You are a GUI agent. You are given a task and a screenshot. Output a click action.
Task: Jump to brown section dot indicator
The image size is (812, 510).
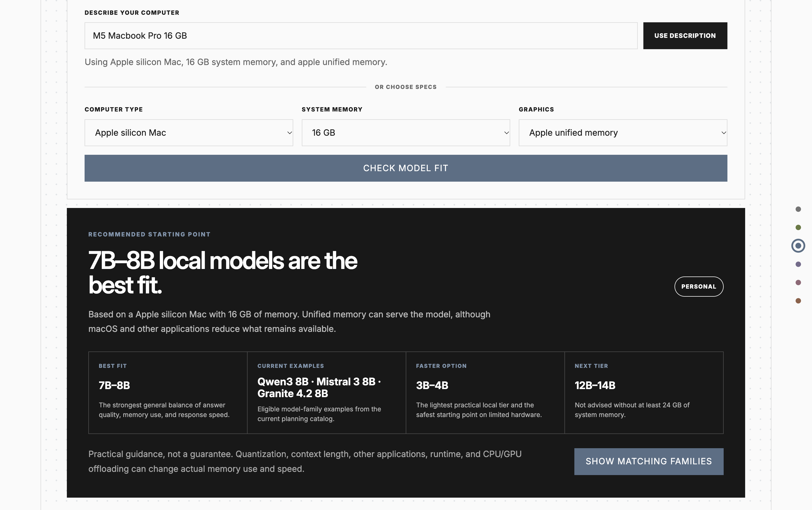[798, 300]
